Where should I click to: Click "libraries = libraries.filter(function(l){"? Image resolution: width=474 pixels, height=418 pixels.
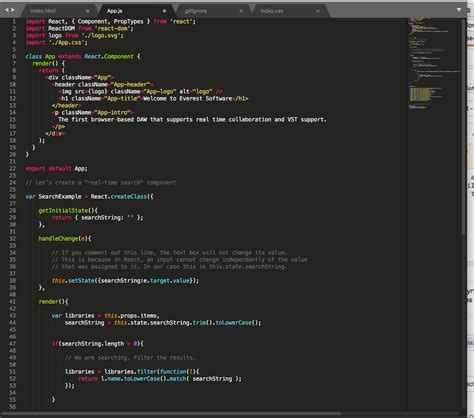point(132,371)
